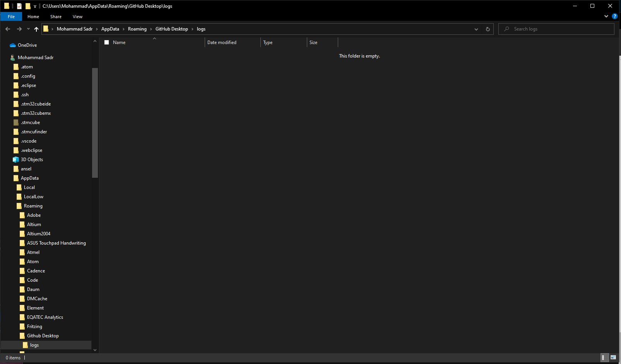Image resolution: width=621 pixels, height=364 pixels.
Task: Open the Local folder under AppData
Action: [x=29, y=187]
